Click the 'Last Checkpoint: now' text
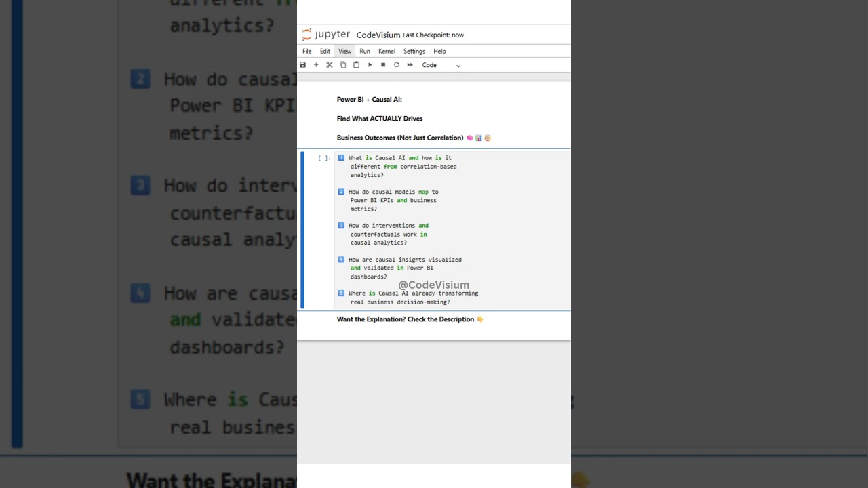This screenshot has width=868, height=488. 433,35
